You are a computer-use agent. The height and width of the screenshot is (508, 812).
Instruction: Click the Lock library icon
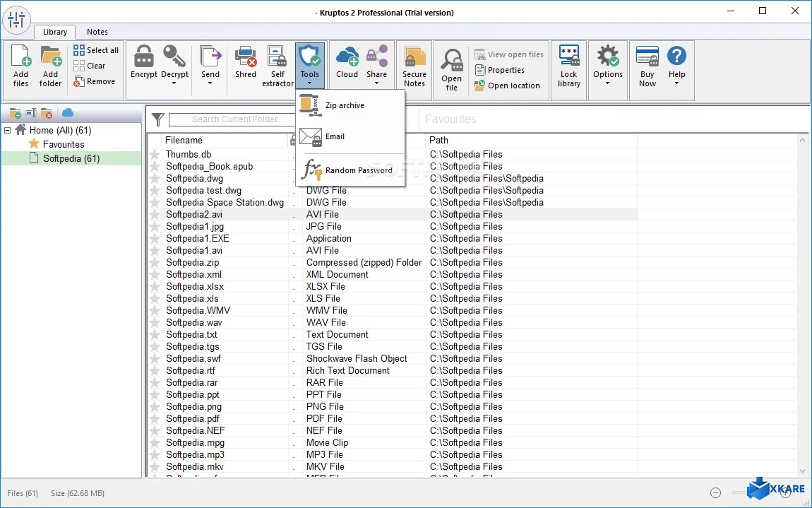click(x=568, y=56)
